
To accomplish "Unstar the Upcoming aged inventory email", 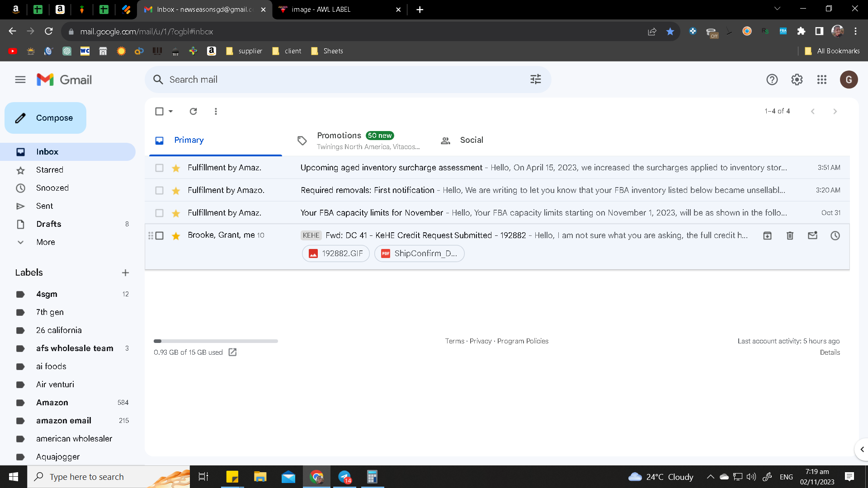I will [176, 168].
